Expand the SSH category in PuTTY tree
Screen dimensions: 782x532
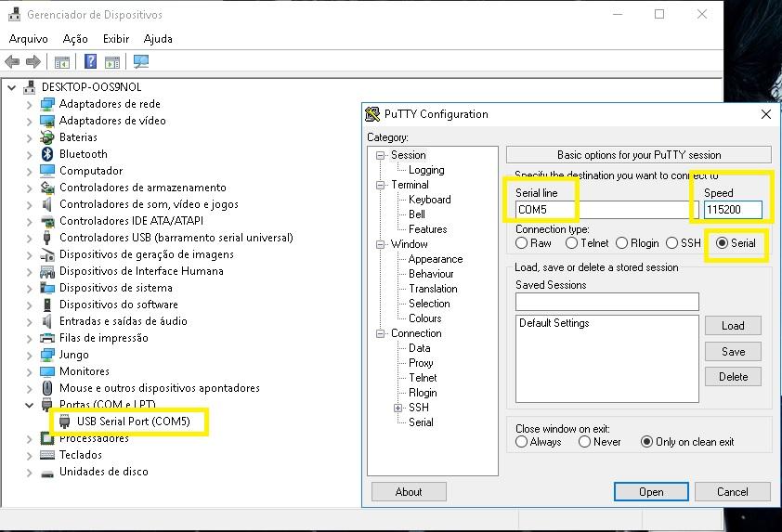pos(398,408)
